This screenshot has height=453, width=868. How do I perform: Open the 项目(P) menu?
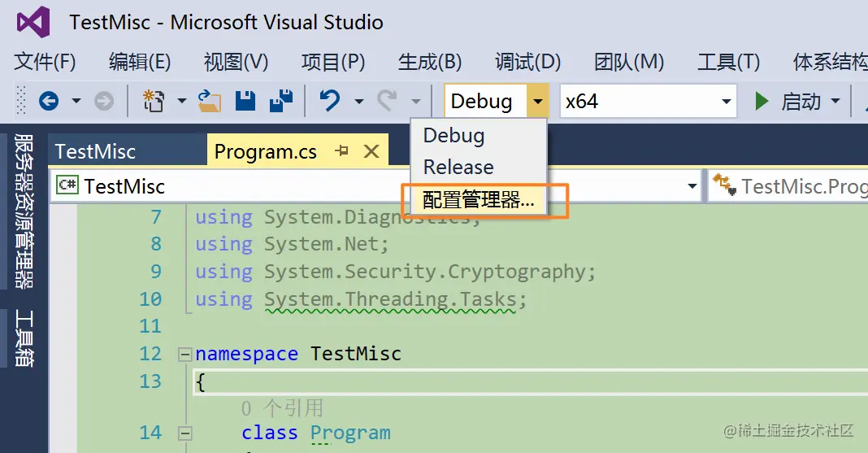click(x=333, y=62)
